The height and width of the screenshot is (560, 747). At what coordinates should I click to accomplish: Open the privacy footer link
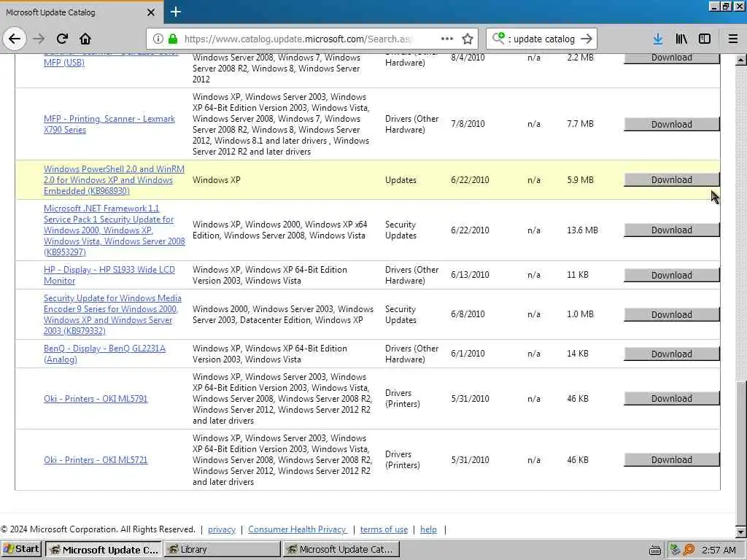click(x=222, y=529)
